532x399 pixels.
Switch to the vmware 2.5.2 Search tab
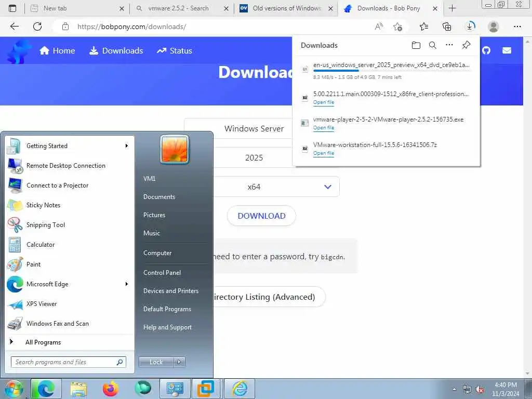click(182, 8)
